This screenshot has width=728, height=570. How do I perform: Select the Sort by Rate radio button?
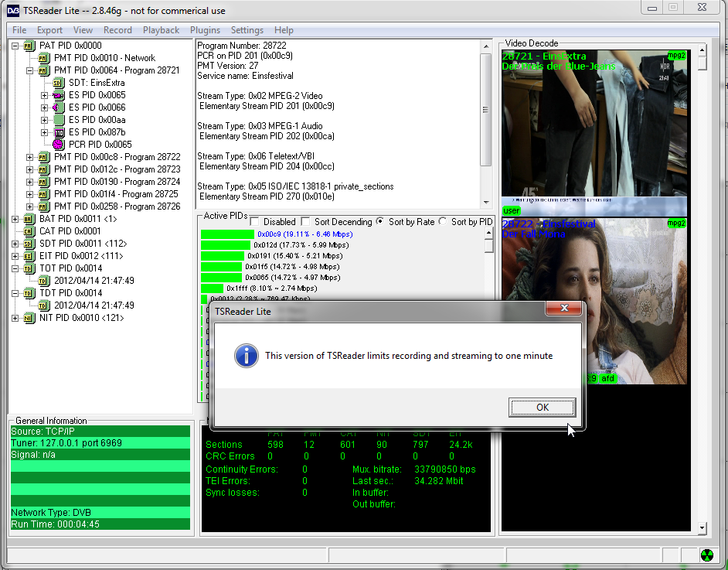[379, 222]
